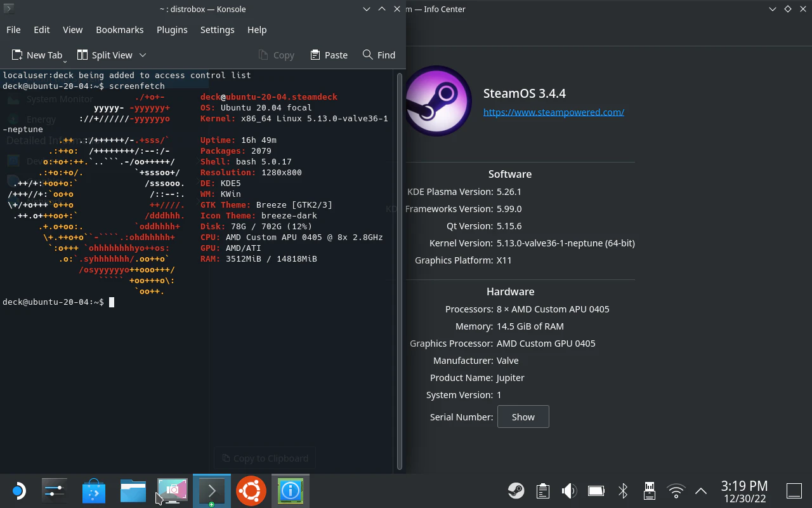Open removable devices tray icon
The height and width of the screenshot is (508, 812).
(650, 491)
